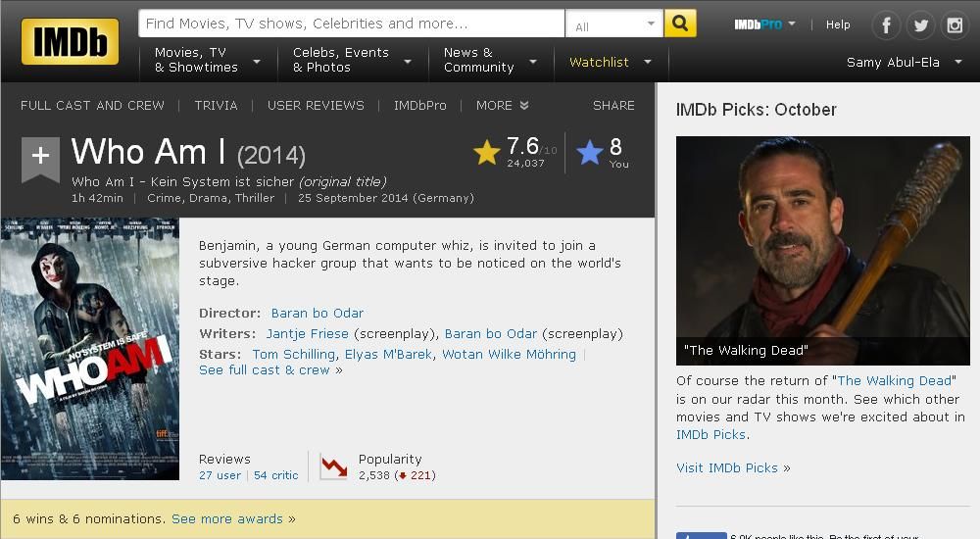980x539 pixels.
Task: Open the News & Community menu
Action: 491,60
